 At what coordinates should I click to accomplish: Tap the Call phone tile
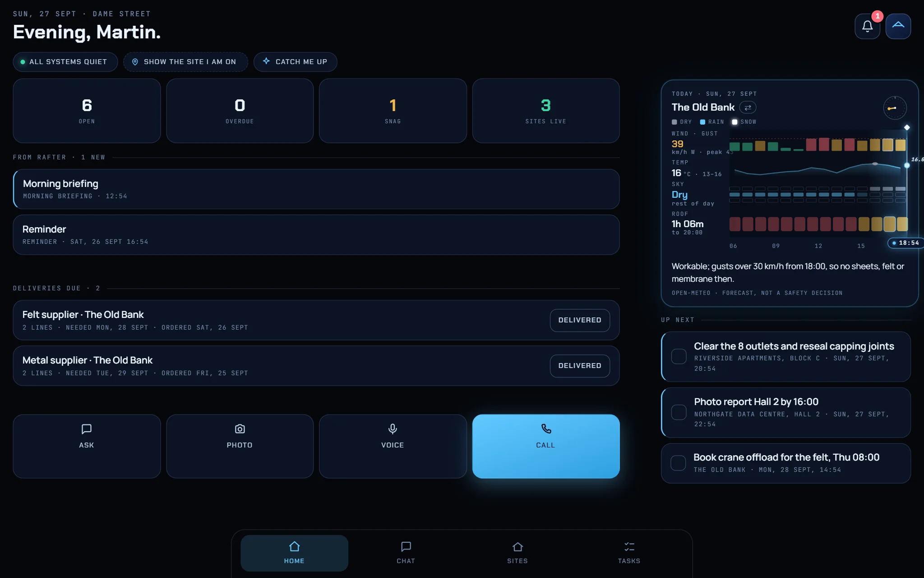point(545,446)
